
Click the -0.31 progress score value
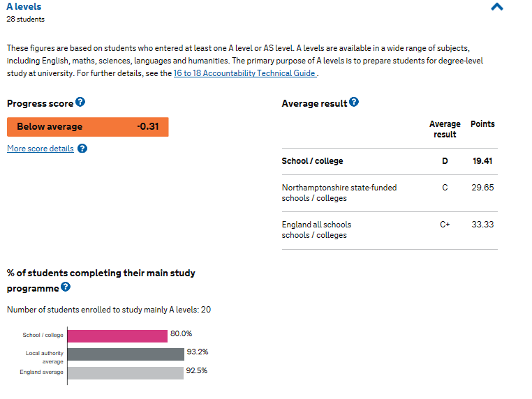[x=148, y=127]
